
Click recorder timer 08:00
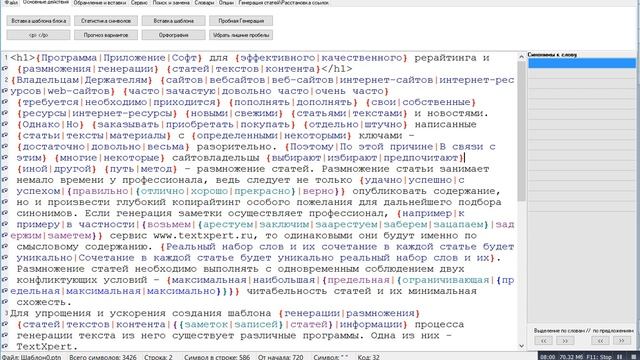547,357
